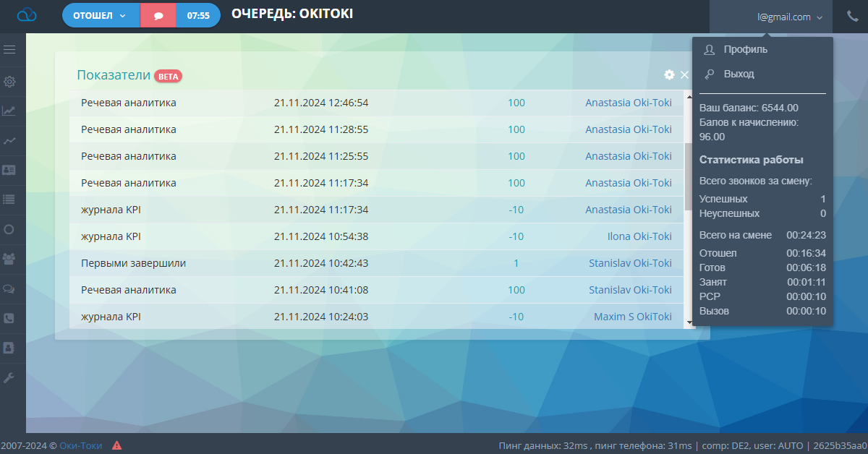Click the red warning triangle in the footer

(116, 445)
